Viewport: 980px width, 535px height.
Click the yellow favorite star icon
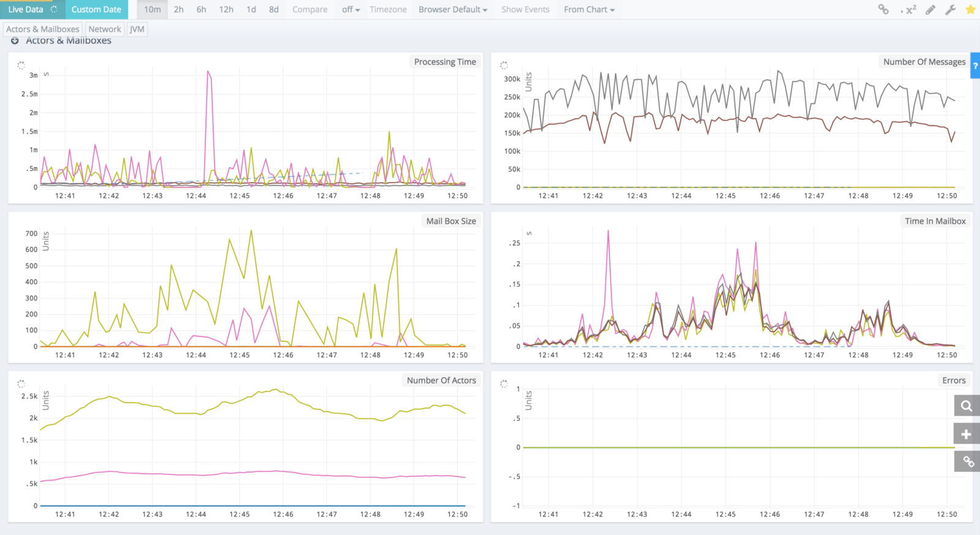[x=970, y=10]
